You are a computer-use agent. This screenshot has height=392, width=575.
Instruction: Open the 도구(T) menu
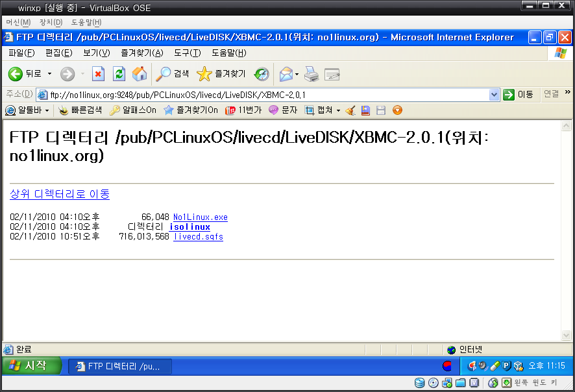(x=188, y=53)
